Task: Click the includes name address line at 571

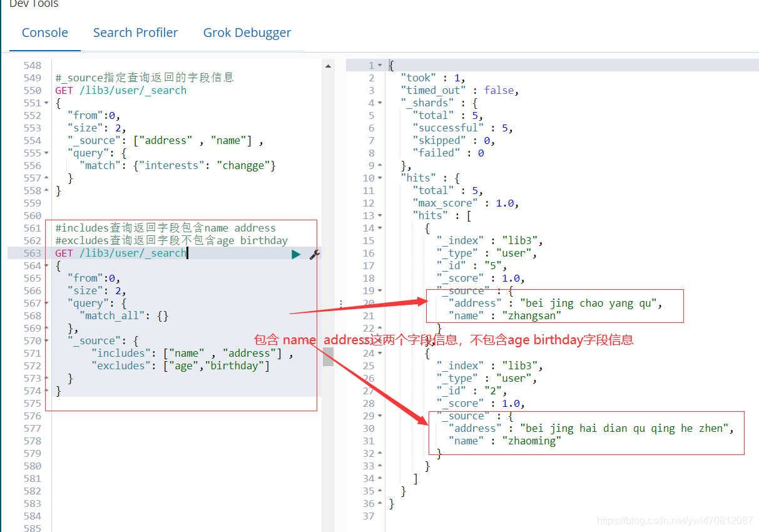Action: coord(193,353)
